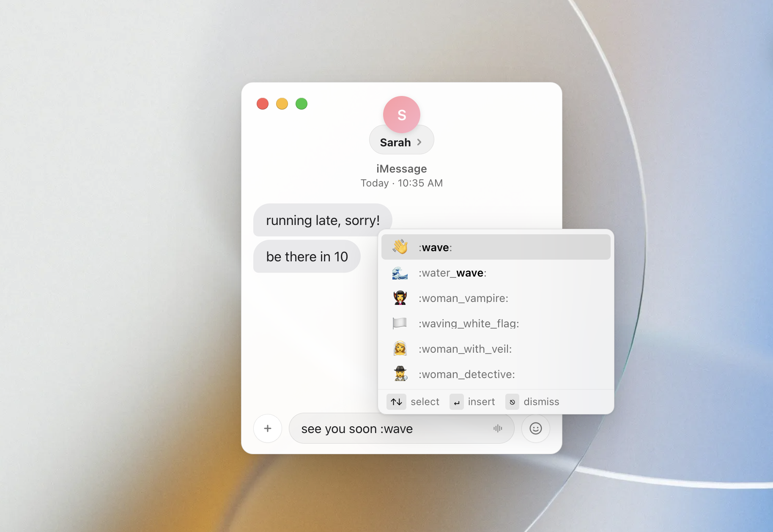Maximize the window with green button
This screenshot has width=773, height=532.
(302, 104)
